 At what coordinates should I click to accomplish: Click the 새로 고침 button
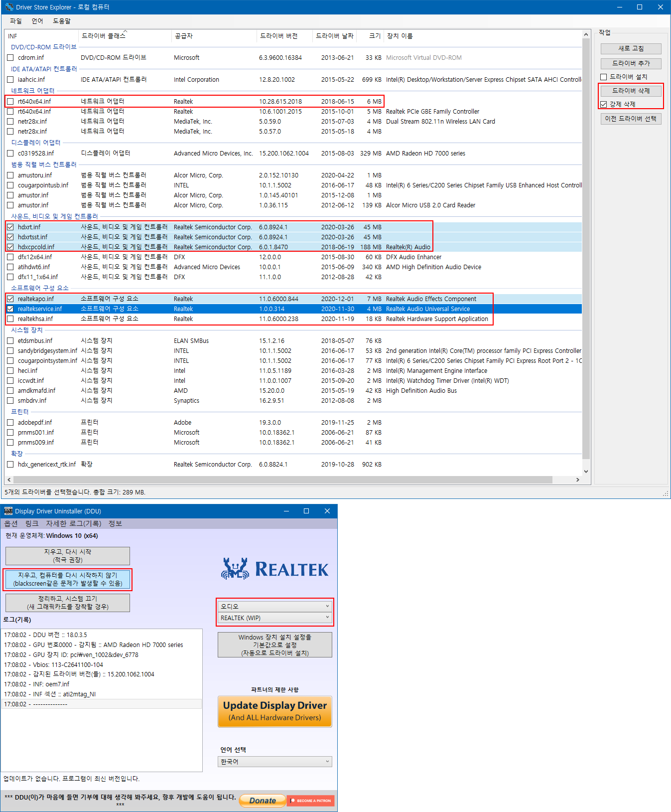coord(631,48)
